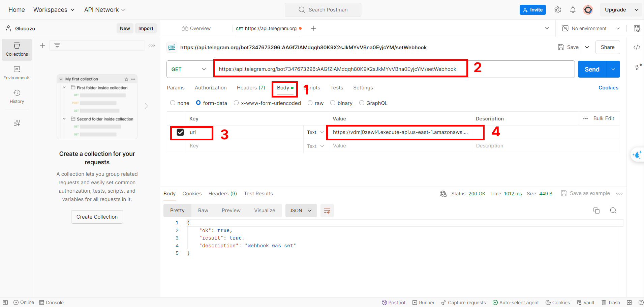The height and width of the screenshot is (307, 644).
Task: Open collections panel three-dots options
Action: (x=152, y=46)
